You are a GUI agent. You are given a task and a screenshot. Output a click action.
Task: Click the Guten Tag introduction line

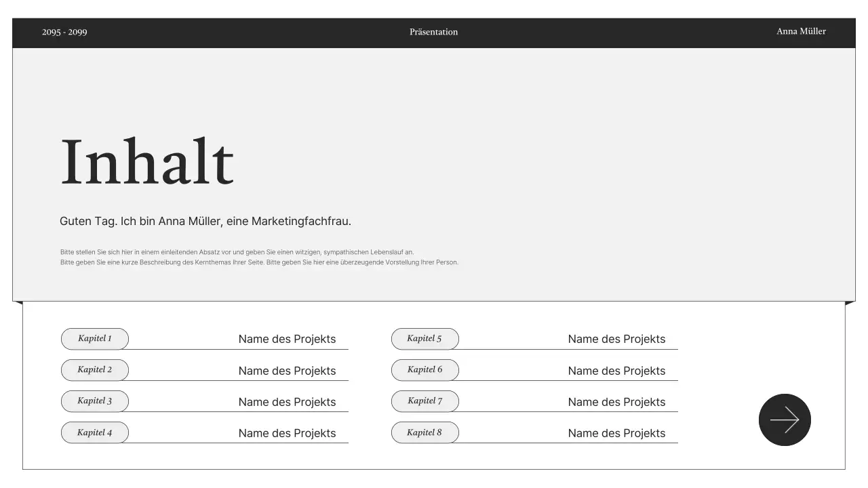coord(205,222)
